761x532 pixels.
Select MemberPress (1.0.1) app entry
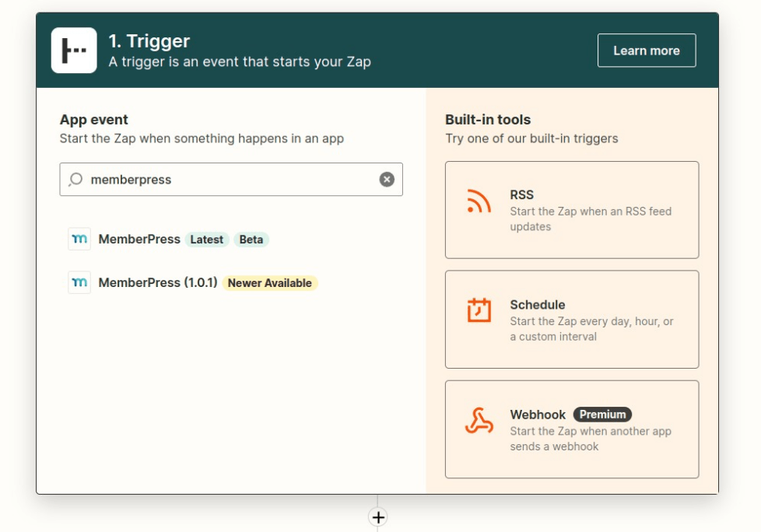click(193, 283)
